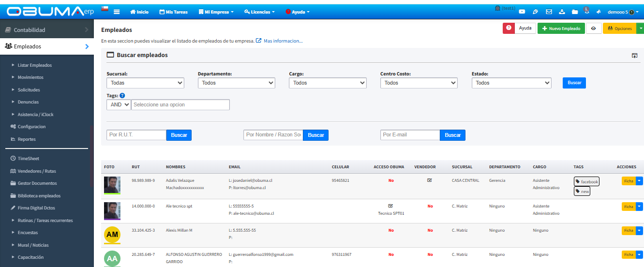
Task: Open the Mi Empresa menu
Action: point(216,12)
